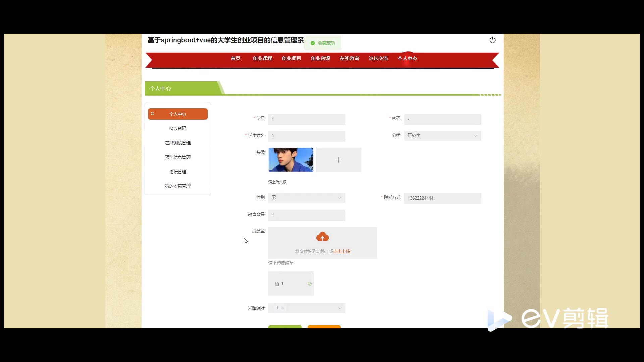Click the file icon of uploaded transcript

(x=277, y=284)
